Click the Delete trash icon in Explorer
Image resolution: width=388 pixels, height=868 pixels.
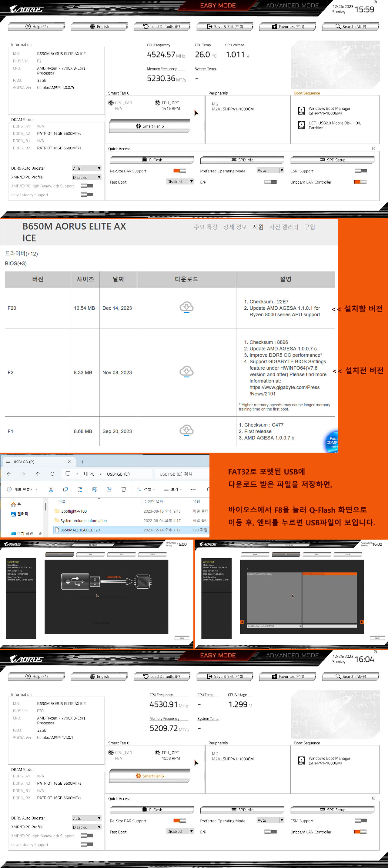point(123,489)
